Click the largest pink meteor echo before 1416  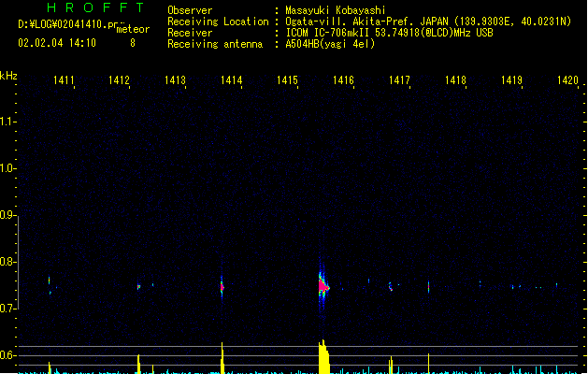[x=323, y=287]
